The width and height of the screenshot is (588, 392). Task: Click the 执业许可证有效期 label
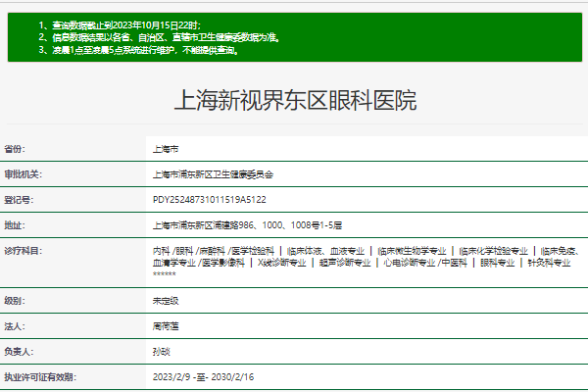pos(40,377)
